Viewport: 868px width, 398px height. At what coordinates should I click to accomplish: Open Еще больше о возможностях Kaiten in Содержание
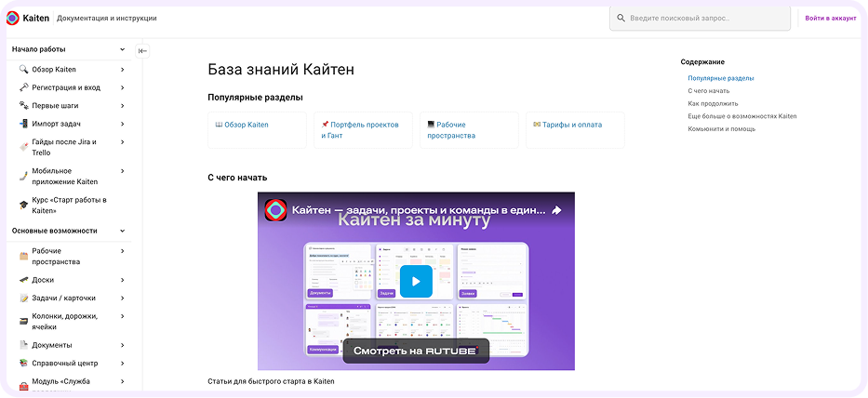[742, 116]
